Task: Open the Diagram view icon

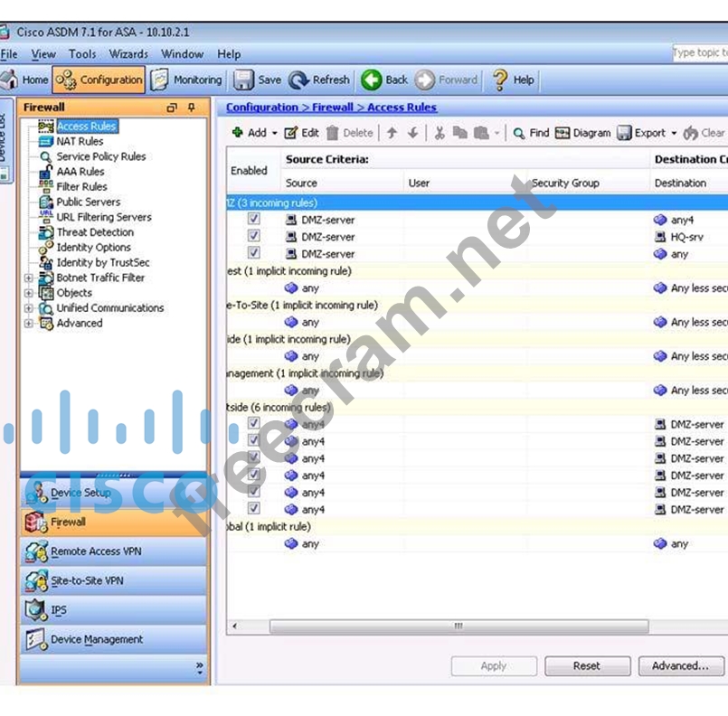Action: pyautogui.click(x=563, y=133)
